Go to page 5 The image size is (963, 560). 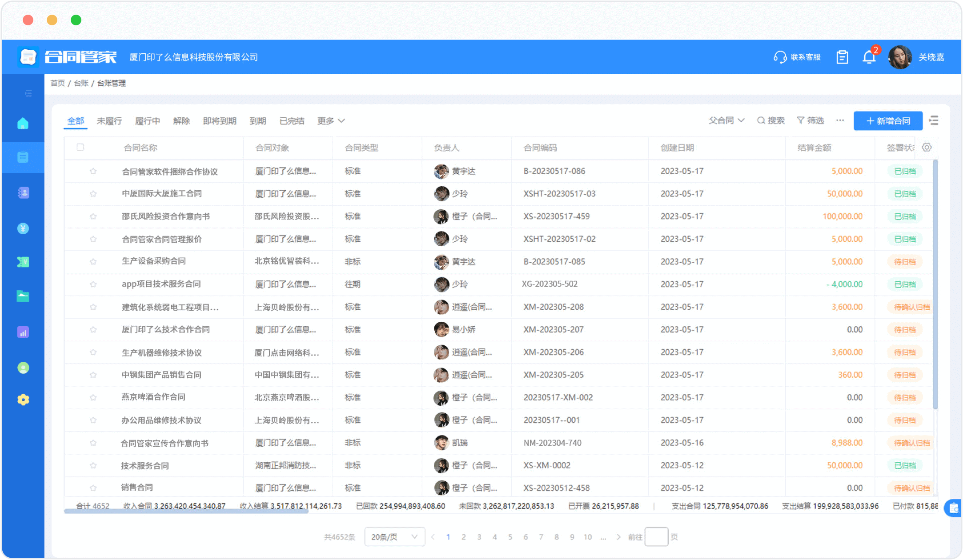[x=510, y=537]
